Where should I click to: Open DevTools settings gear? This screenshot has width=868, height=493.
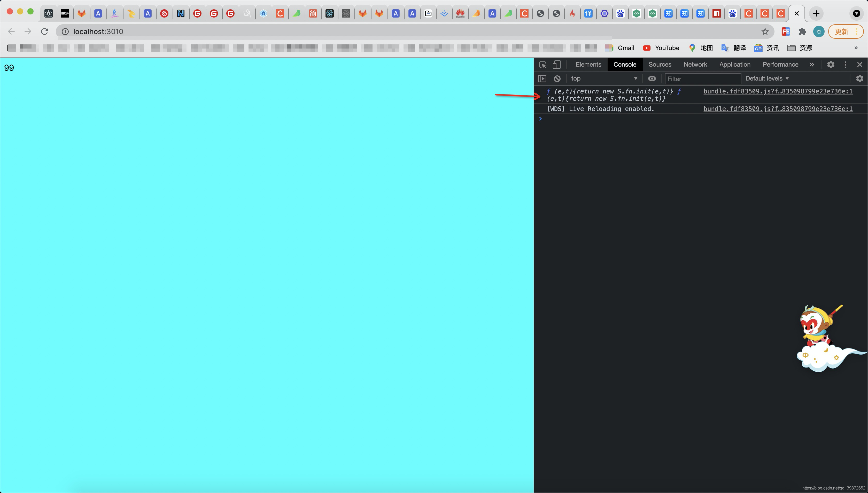point(830,64)
